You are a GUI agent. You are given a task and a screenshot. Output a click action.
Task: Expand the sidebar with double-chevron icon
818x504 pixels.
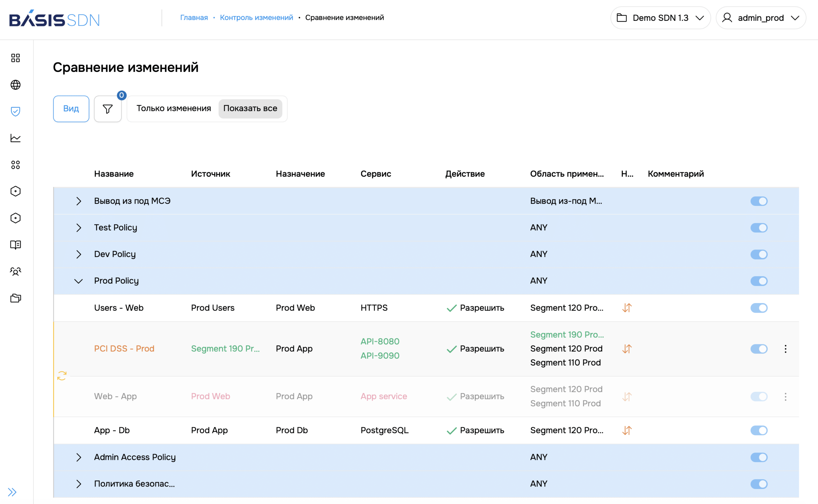coord(12,492)
